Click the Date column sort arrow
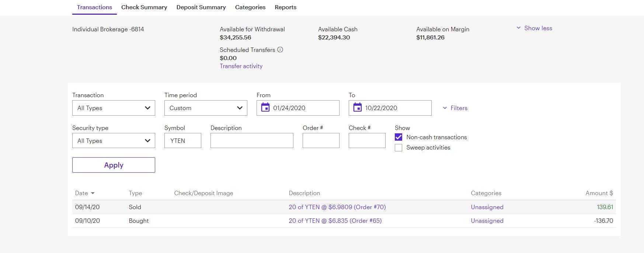644x253 pixels. click(93, 193)
